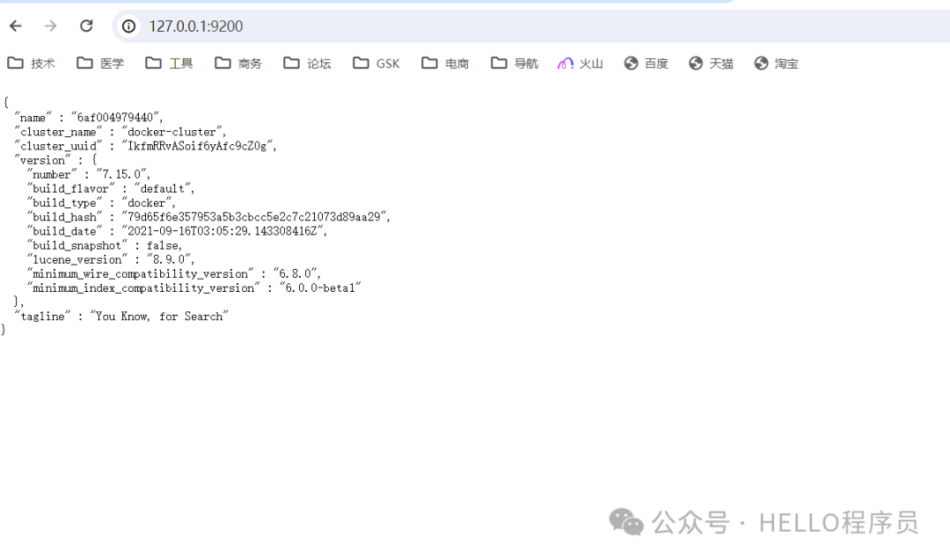The height and width of the screenshot is (560, 950).
Task: Open the 医学 bookmark folder
Action: pyautogui.click(x=100, y=63)
